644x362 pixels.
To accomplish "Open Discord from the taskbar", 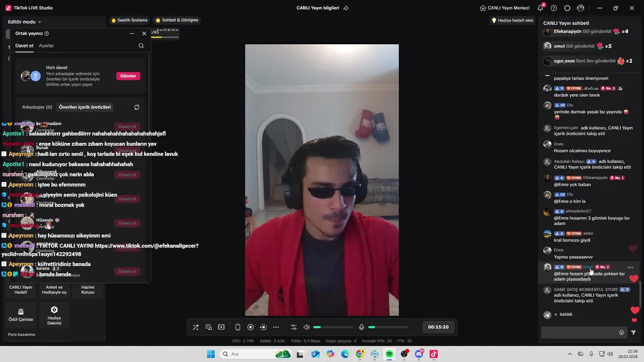I will pos(419,354).
